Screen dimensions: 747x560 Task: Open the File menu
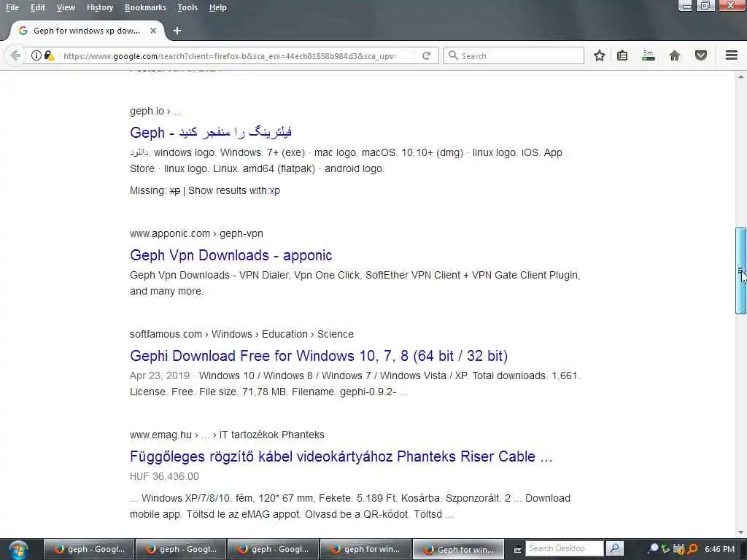tap(12, 7)
